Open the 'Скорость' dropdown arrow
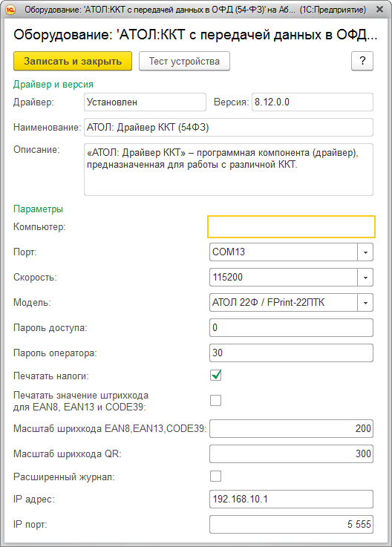This screenshot has height=547, width=392. coord(365,278)
